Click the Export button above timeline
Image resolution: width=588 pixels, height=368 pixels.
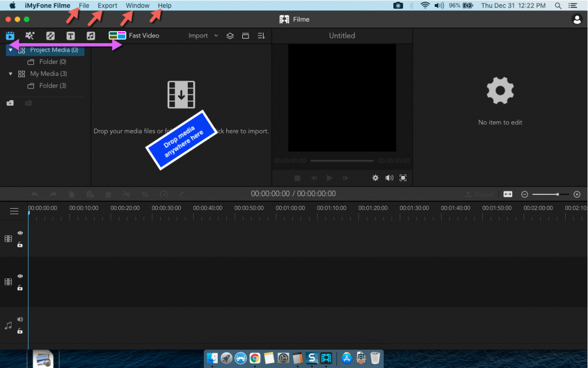[479, 194]
